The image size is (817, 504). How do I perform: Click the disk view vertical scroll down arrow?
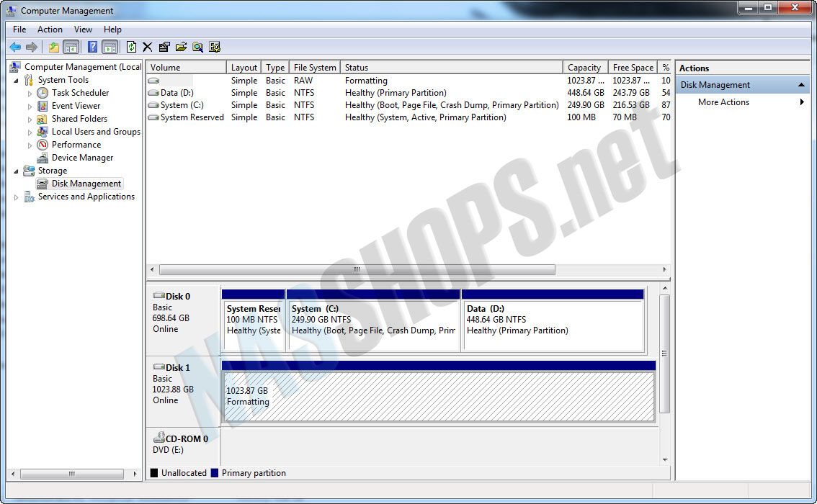[665, 460]
